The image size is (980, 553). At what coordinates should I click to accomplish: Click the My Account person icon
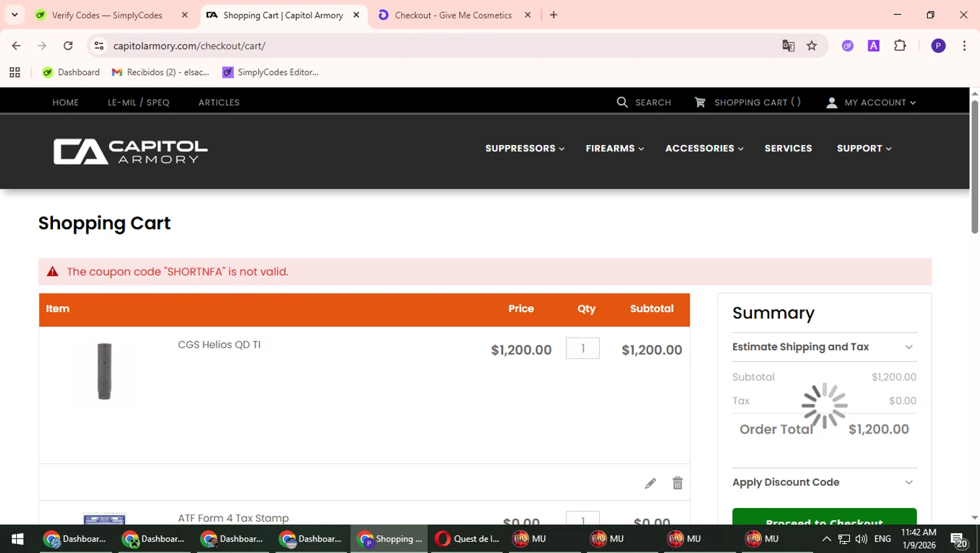pos(832,103)
